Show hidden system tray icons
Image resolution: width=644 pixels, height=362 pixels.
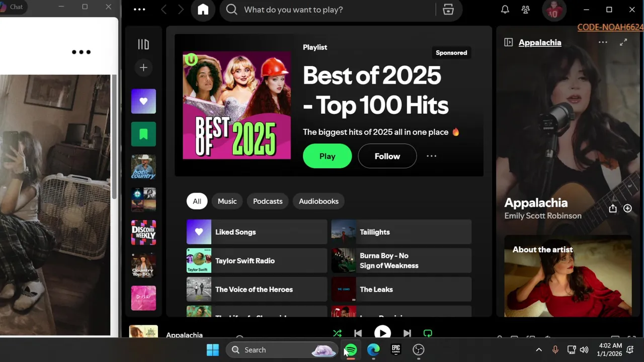539,350
